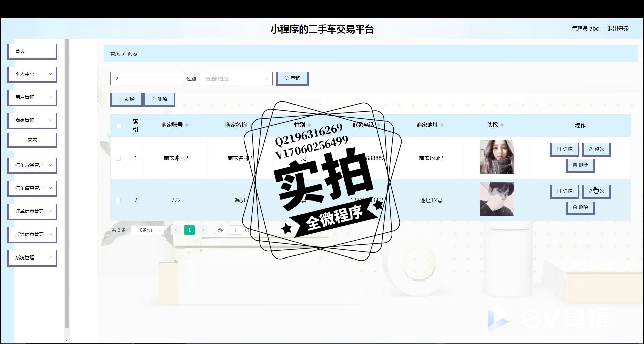Open avatar thumbnail of account 222

tap(496, 199)
